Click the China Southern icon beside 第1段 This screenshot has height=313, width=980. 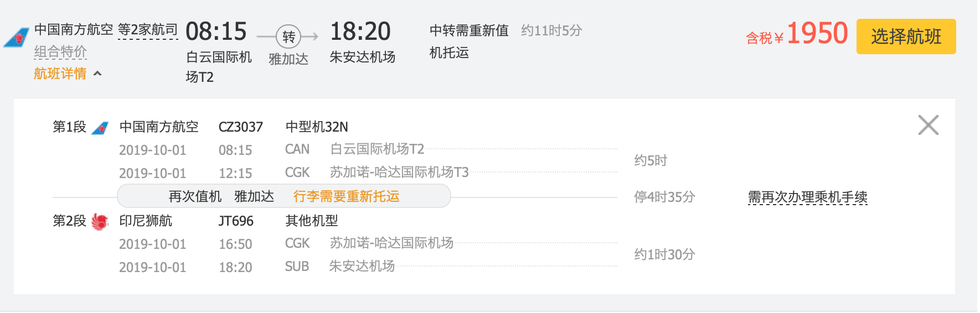(100, 128)
